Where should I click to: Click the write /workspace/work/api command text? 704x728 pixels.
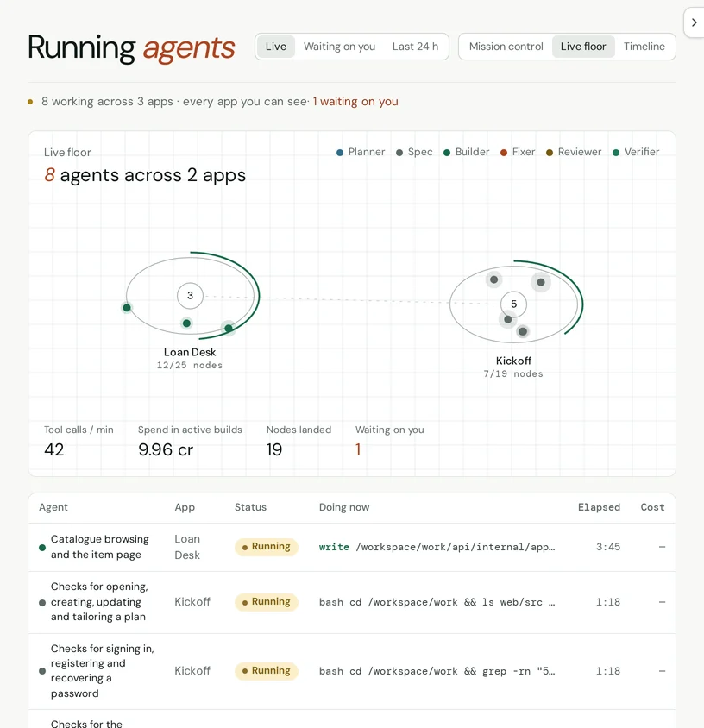pyautogui.click(x=437, y=547)
